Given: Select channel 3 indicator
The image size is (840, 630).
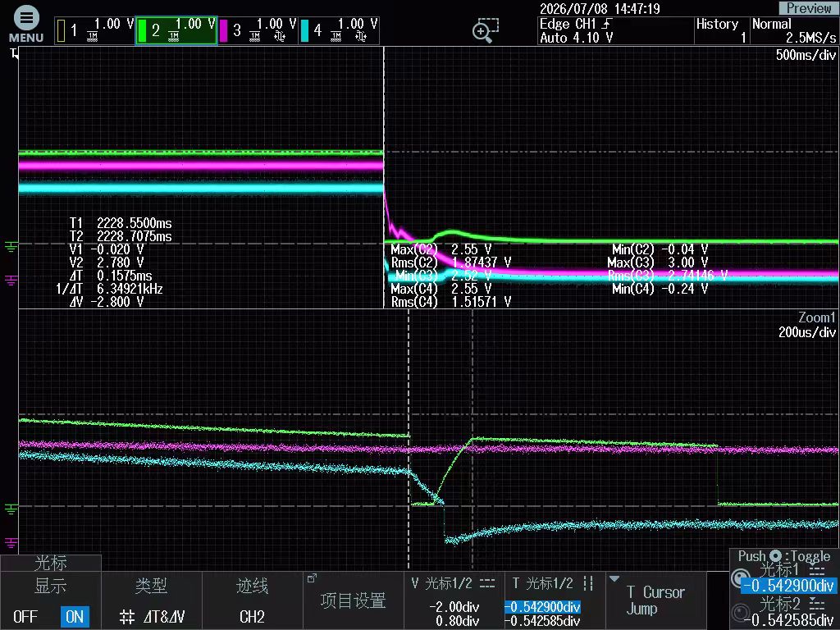Looking at the screenshot, I should click(x=258, y=30).
